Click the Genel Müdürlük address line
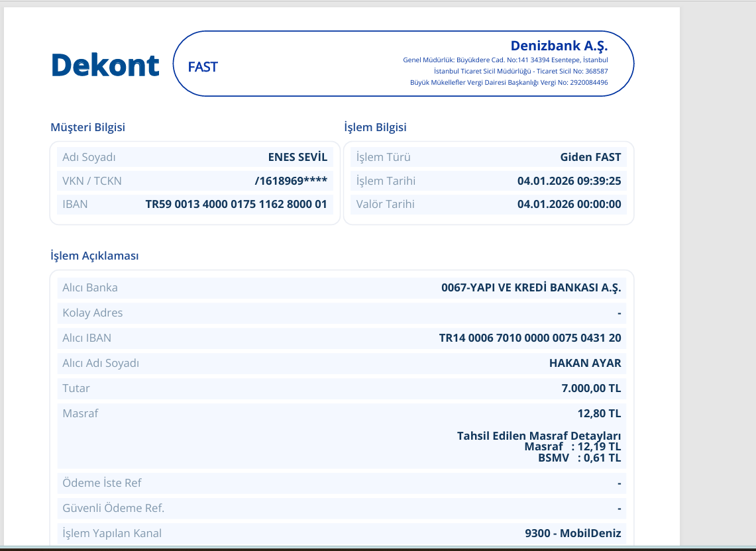 point(506,60)
